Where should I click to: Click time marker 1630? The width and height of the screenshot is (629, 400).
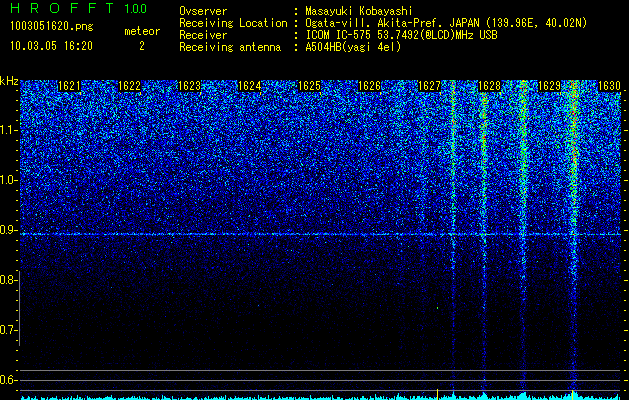click(609, 86)
